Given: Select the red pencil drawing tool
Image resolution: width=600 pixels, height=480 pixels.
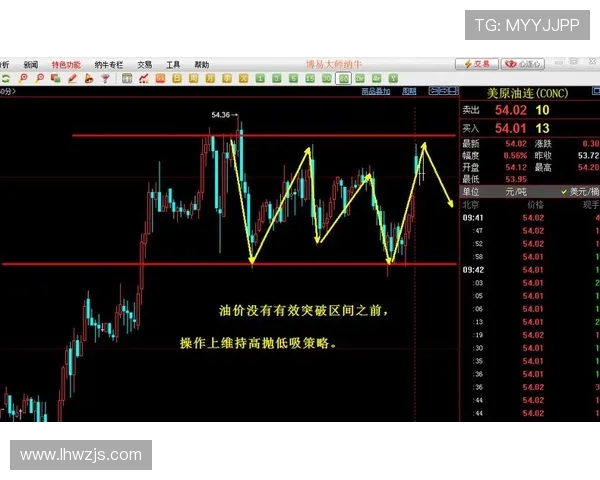Looking at the screenshot, I should 72,78.
